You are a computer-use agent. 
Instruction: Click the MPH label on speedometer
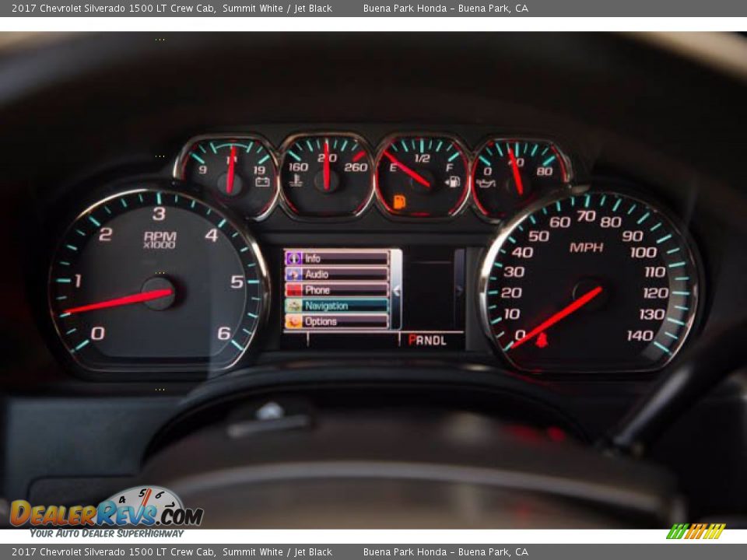586,247
